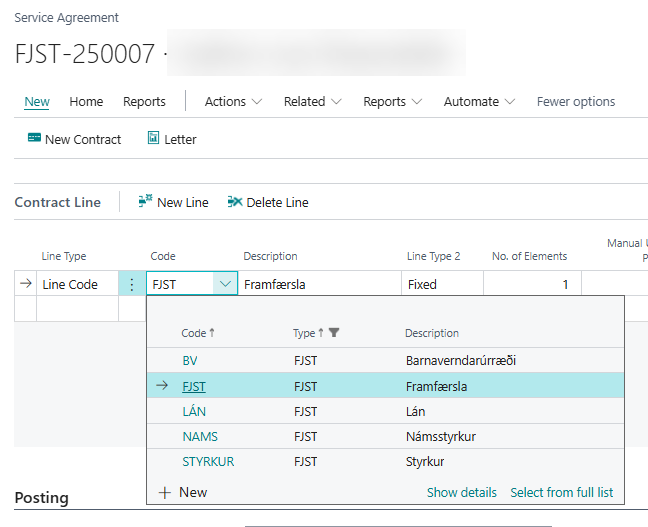Select the BV code link
Image resolution: width=648 pixels, height=527 pixels.
190,360
